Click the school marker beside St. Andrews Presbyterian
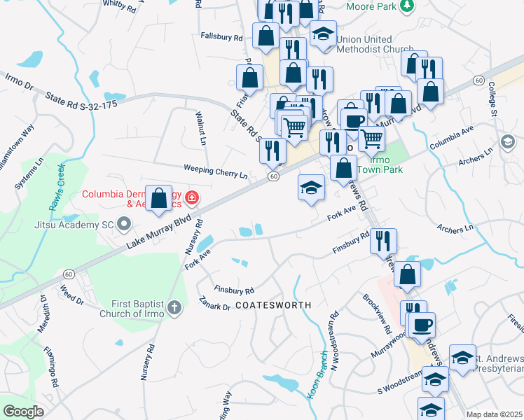This screenshot has width=524, height=420. (x=462, y=360)
